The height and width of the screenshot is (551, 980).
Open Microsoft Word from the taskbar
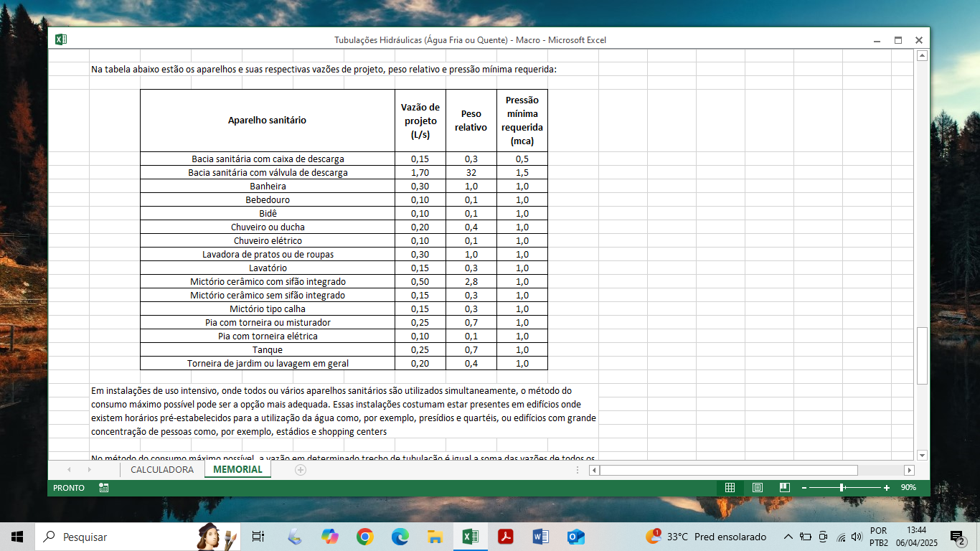(x=541, y=537)
